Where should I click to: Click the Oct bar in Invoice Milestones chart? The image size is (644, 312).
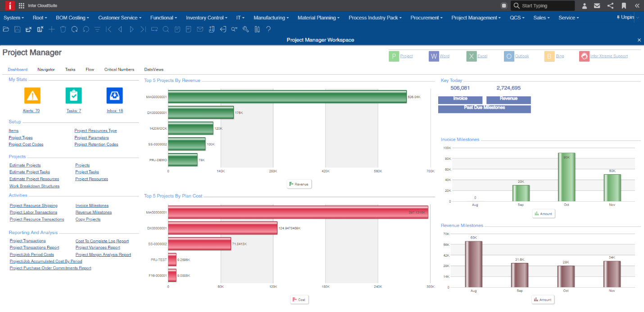click(567, 177)
